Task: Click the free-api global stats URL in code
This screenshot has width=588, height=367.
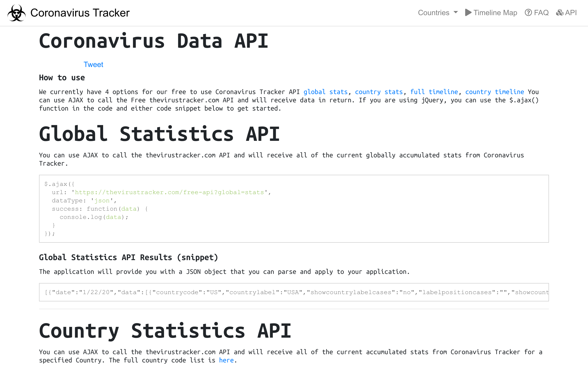Action: [170, 192]
